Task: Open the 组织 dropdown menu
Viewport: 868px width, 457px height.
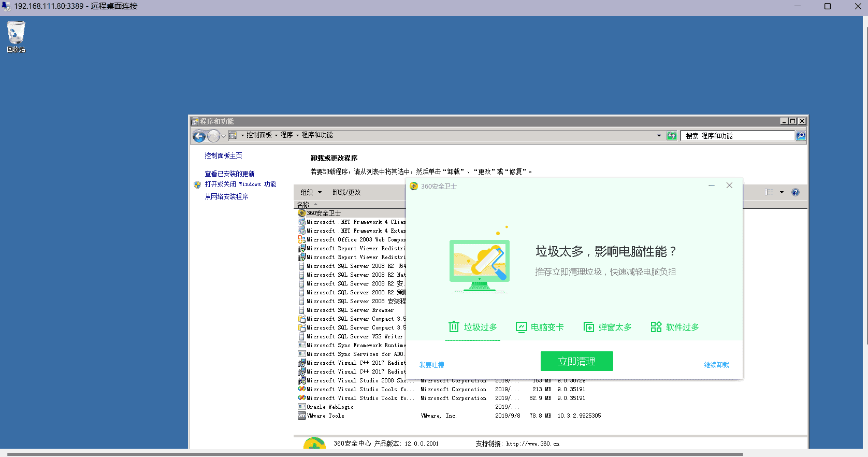Action: 311,192
